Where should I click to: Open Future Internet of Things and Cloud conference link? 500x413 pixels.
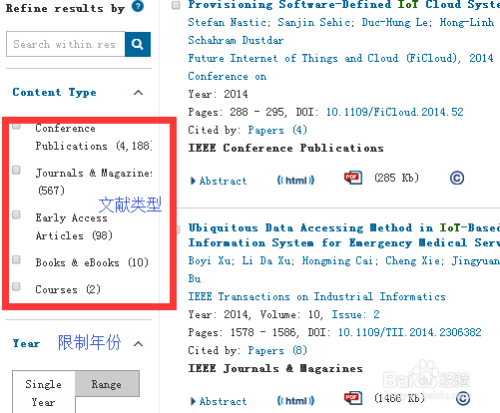click(x=341, y=67)
